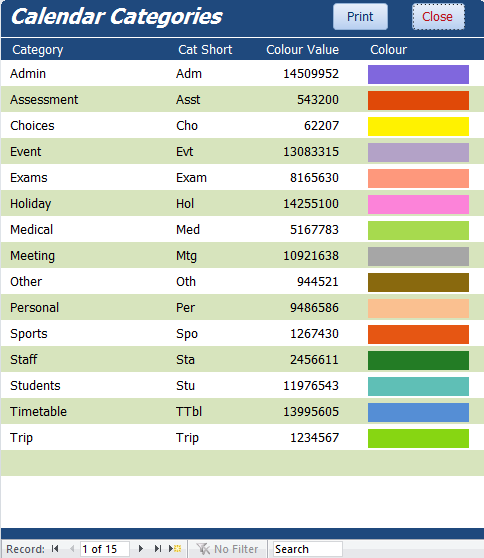Click the colour value 13995605 for Timetable

(311, 412)
